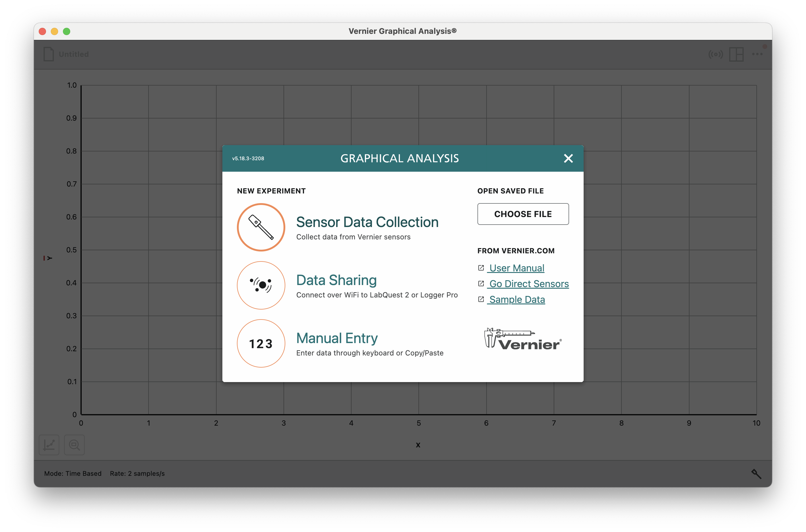Click the Data Sharing title
The width and height of the screenshot is (806, 532).
coord(336,280)
